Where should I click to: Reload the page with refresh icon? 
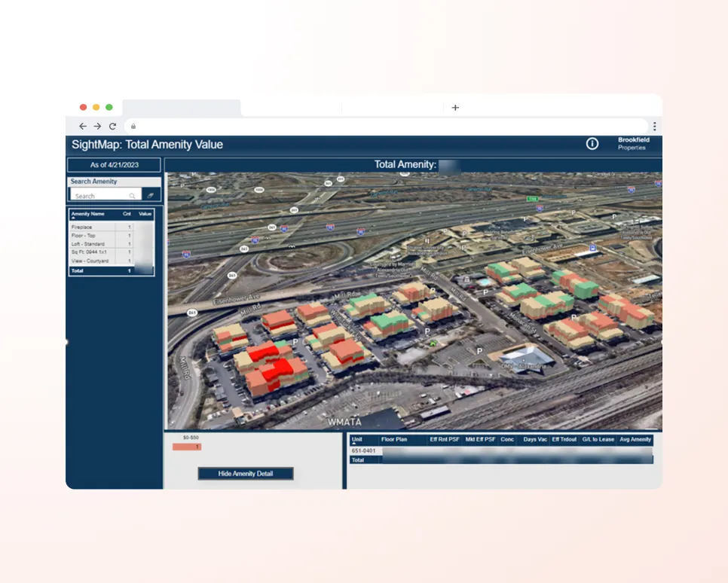[x=112, y=127]
